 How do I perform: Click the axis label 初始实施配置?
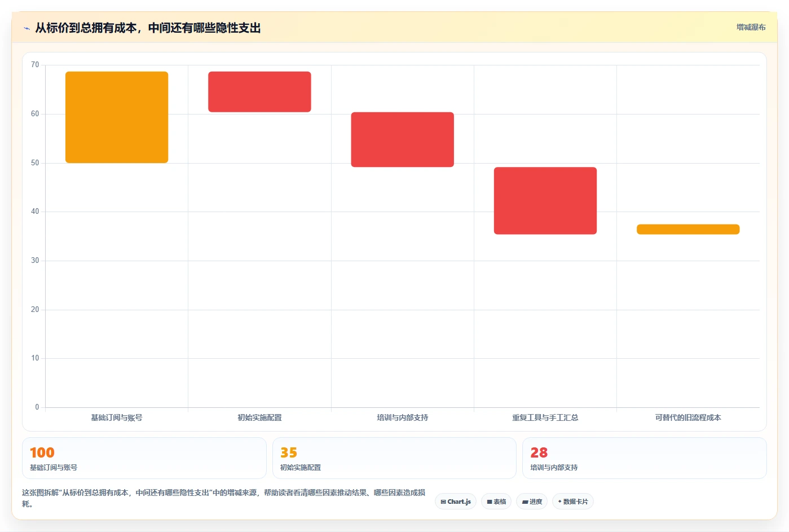[x=259, y=417]
